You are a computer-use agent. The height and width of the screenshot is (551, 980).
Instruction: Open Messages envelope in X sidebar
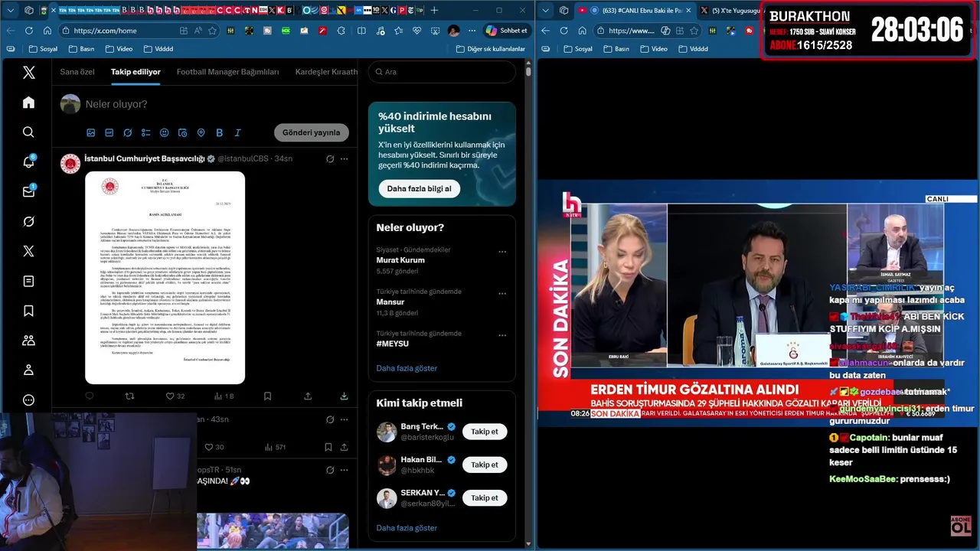28,192
